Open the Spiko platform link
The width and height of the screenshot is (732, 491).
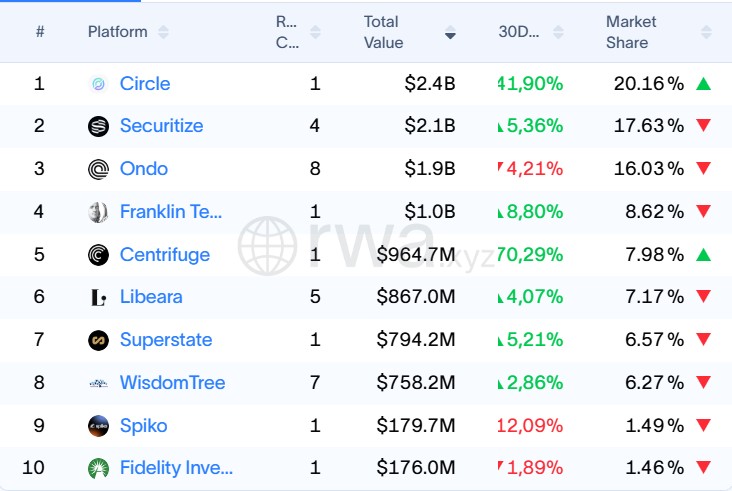pyautogui.click(x=143, y=426)
